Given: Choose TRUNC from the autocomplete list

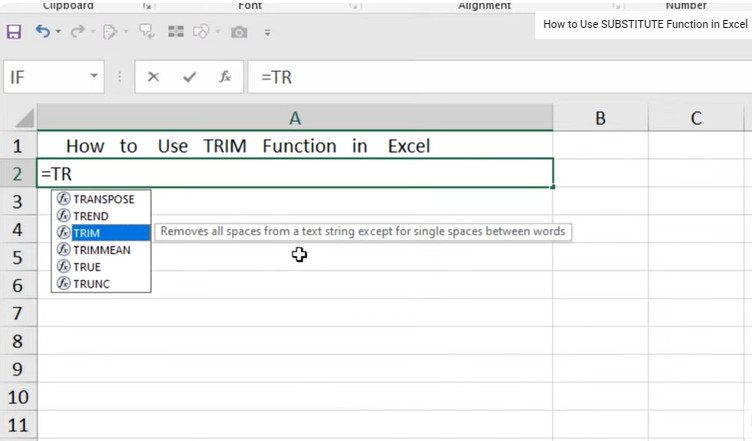Looking at the screenshot, I should (x=101, y=283).
